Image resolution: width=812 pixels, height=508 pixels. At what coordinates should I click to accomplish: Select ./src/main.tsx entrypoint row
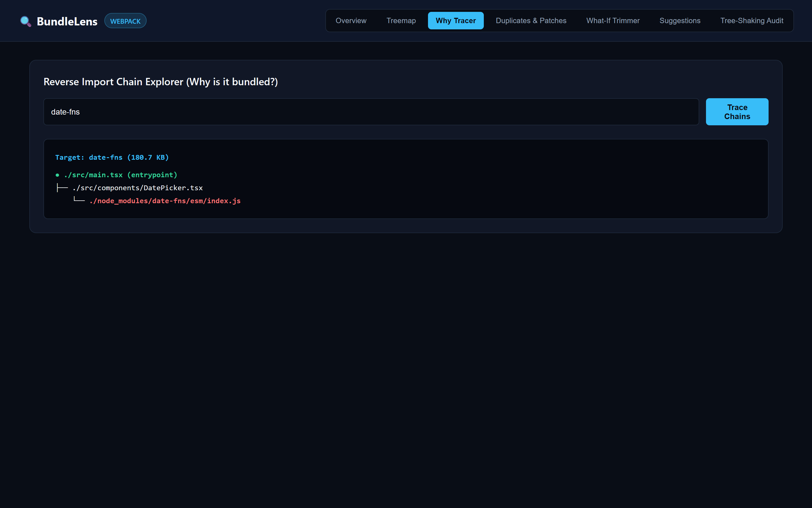pos(116,175)
